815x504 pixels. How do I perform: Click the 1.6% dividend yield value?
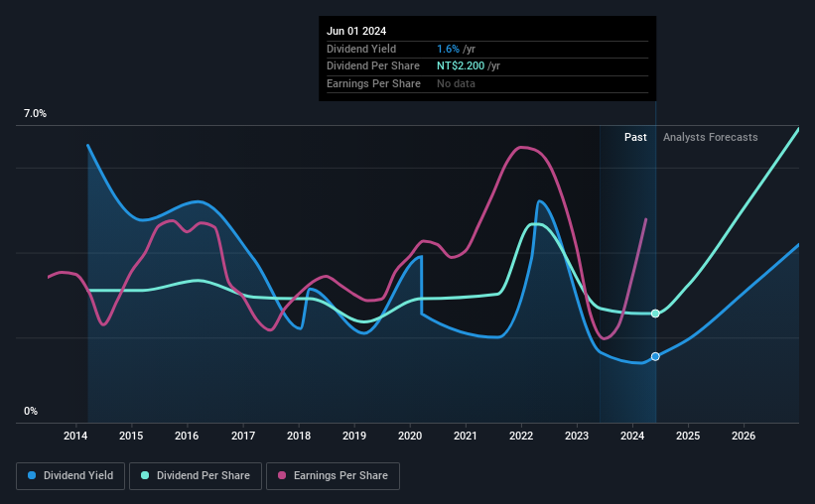point(448,49)
